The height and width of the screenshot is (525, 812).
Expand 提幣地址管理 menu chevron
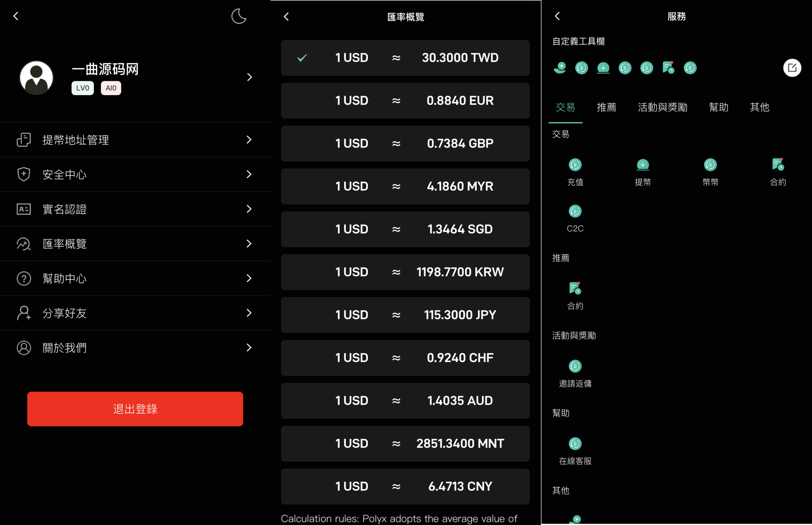(249, 140)
